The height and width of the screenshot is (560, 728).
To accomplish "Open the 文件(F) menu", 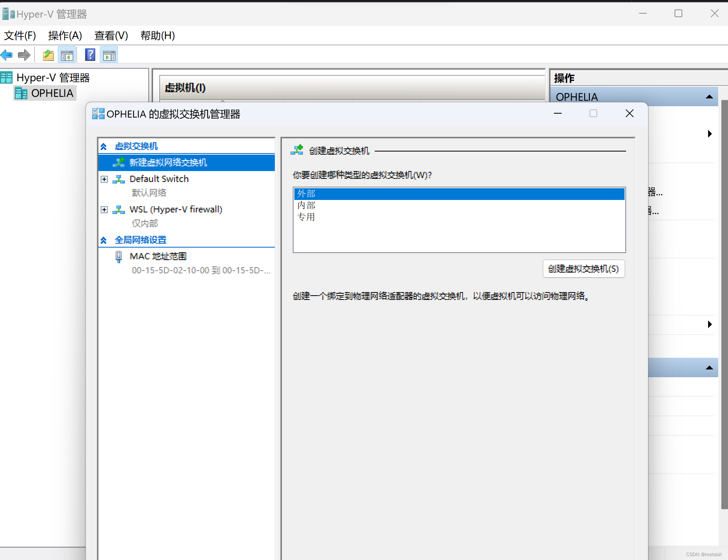I will (x=20, y=36).
